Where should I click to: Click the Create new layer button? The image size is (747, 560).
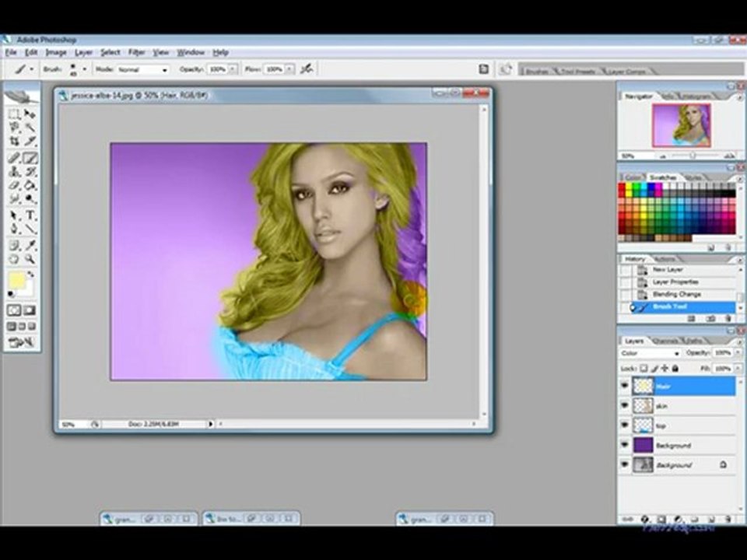coord(710,519)
